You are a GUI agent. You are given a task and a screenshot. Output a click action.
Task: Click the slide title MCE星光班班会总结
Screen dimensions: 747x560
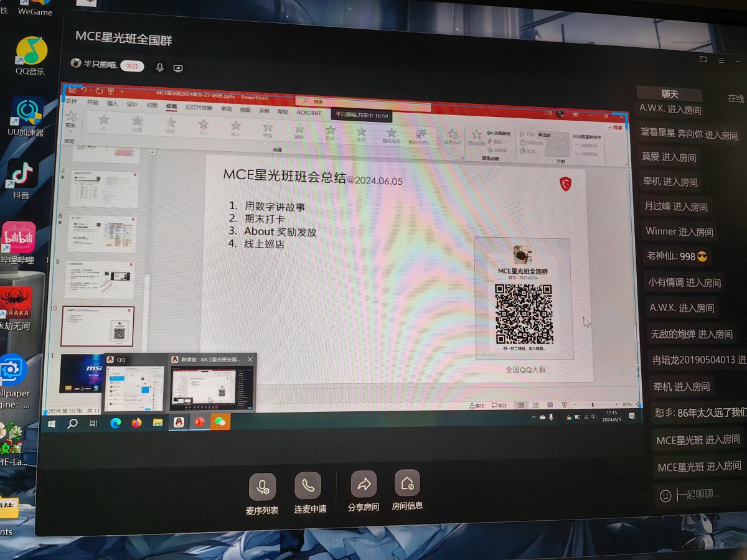[284, 176]
